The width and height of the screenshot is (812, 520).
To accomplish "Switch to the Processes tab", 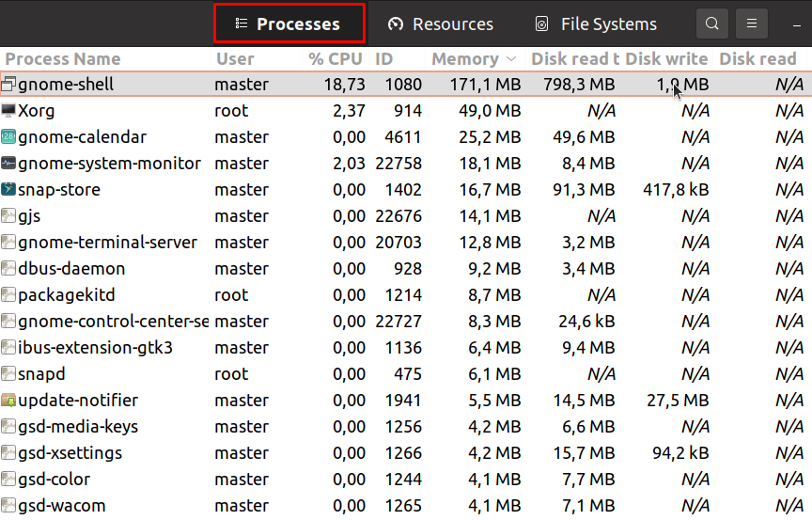I will (x=289, y=24).
